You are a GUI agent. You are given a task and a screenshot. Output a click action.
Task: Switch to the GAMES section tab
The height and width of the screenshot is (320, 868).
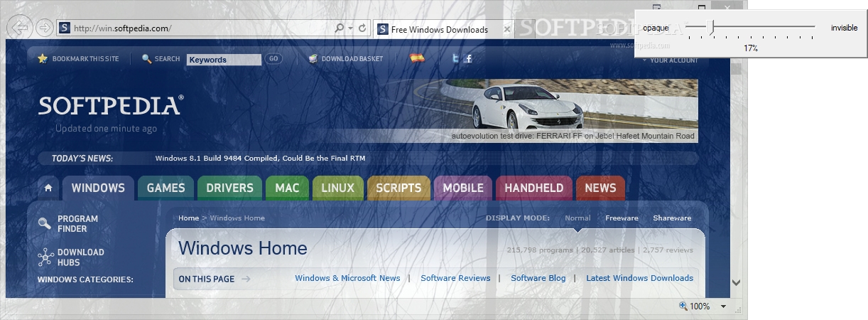(x=166, y=188)
